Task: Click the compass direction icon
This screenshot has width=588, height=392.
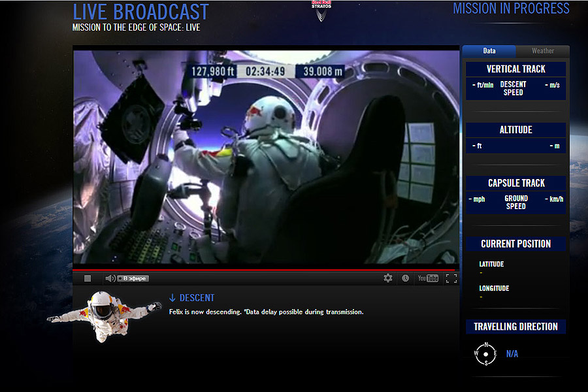Action: 485,353
